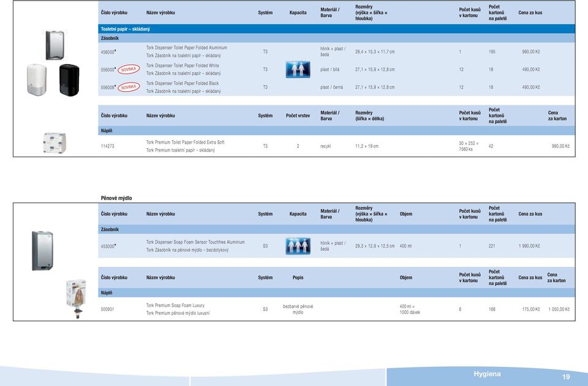Click the 'Popis' column header
588x386 pixels.
point(298,278)
